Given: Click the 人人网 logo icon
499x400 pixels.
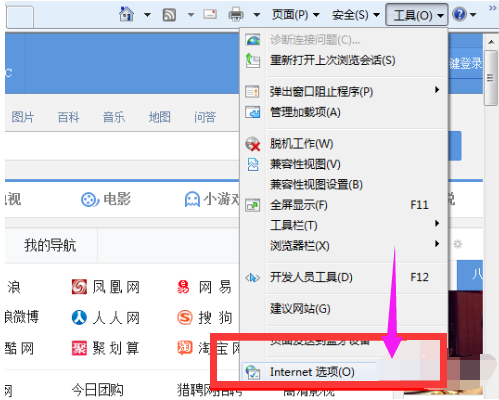Looking at the screenshot, I should (79, 318).
